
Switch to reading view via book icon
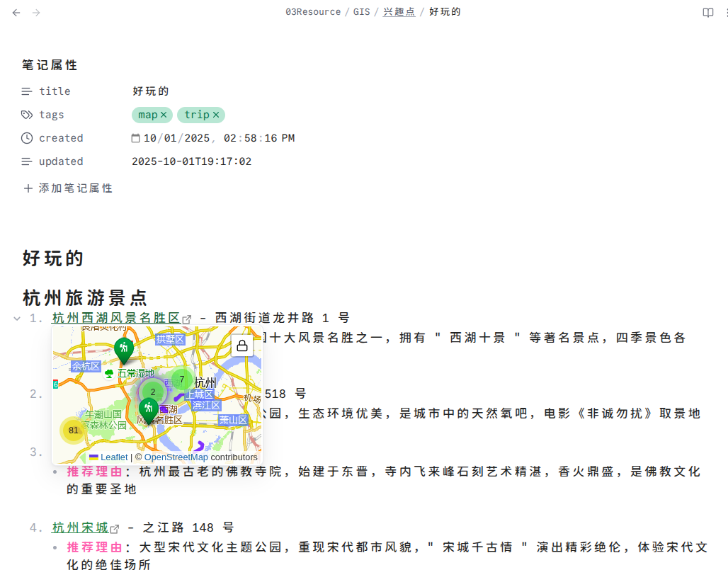tap(707, 12)
